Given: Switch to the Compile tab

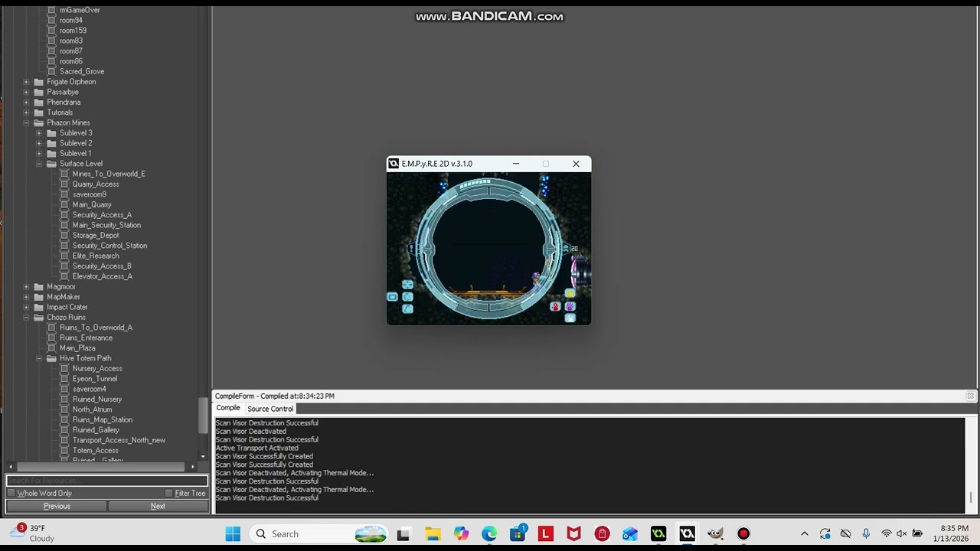Looking at the screenshot, I should [x=228, y=408].
